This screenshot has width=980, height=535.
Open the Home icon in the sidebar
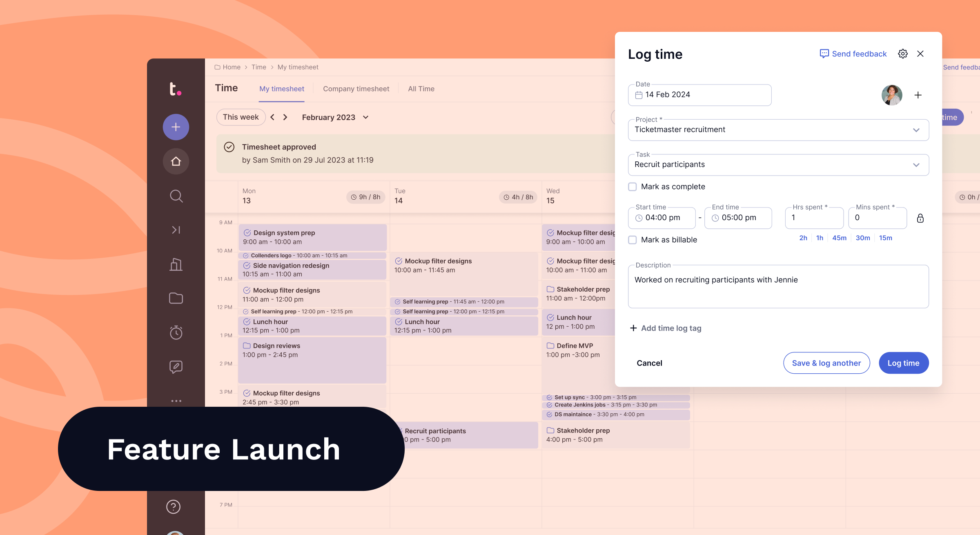tap(176, 161)
